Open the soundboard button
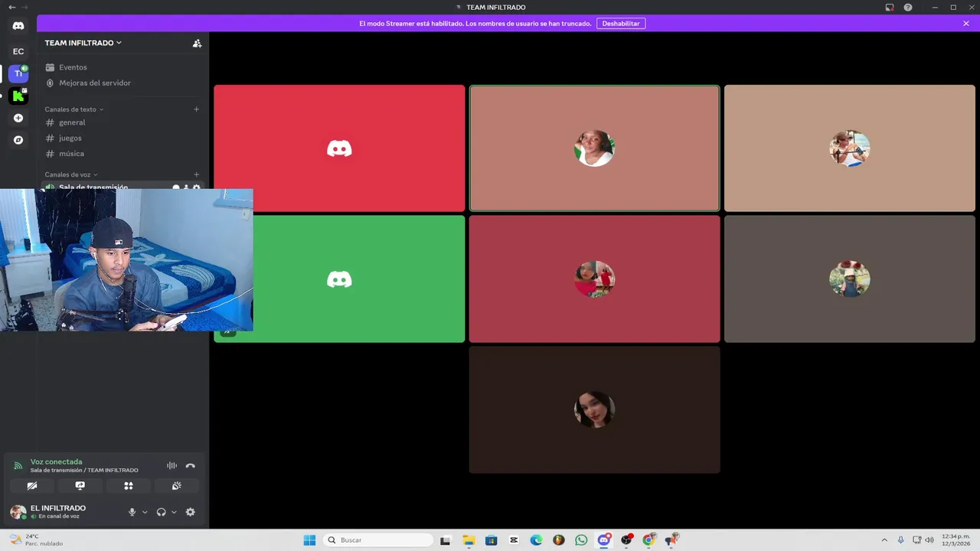The image size is (980, 551). [176, 486]
